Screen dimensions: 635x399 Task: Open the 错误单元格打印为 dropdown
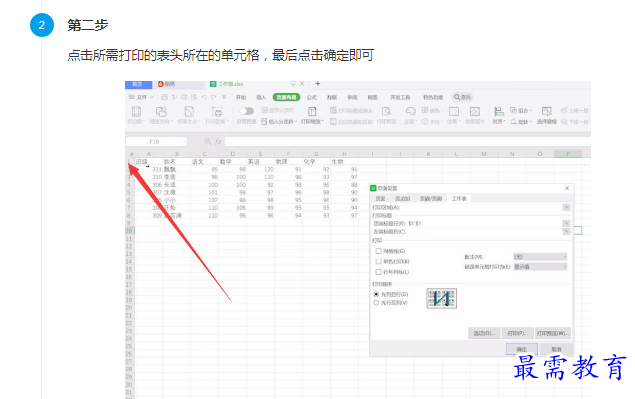click(x=540, y=267)
